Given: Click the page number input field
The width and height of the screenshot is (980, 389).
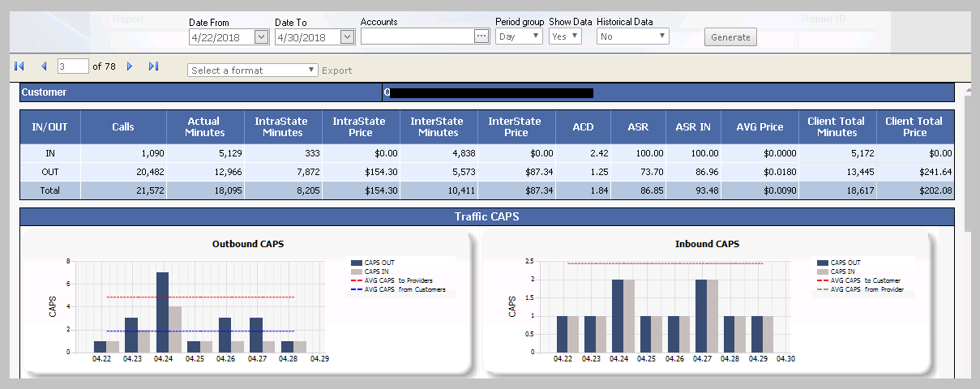Looking at the screenshot, I should (x=73, y=66).
